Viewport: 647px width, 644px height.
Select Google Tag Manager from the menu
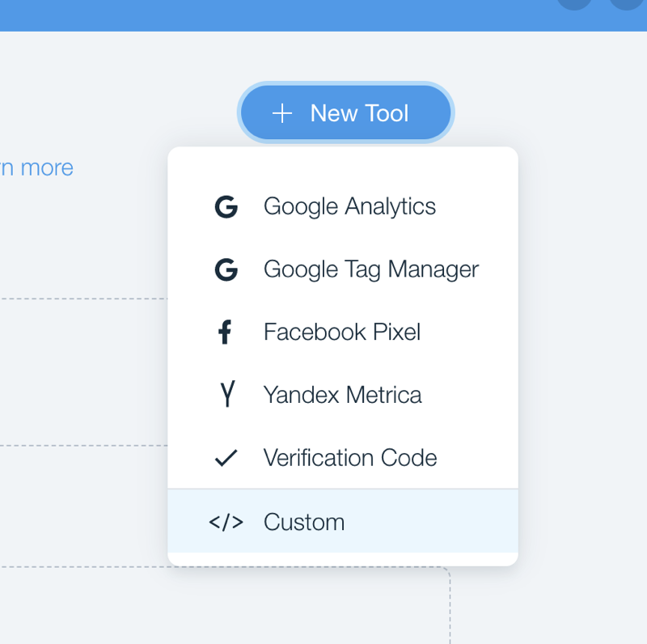tap(370, 269)
